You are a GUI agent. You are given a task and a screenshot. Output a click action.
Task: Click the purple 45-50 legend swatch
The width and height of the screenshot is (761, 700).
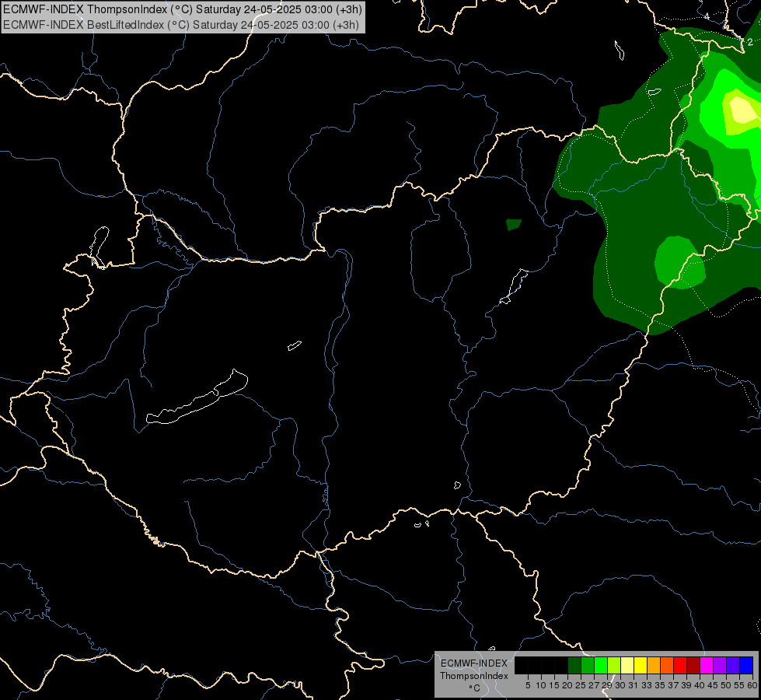point(720,665)
